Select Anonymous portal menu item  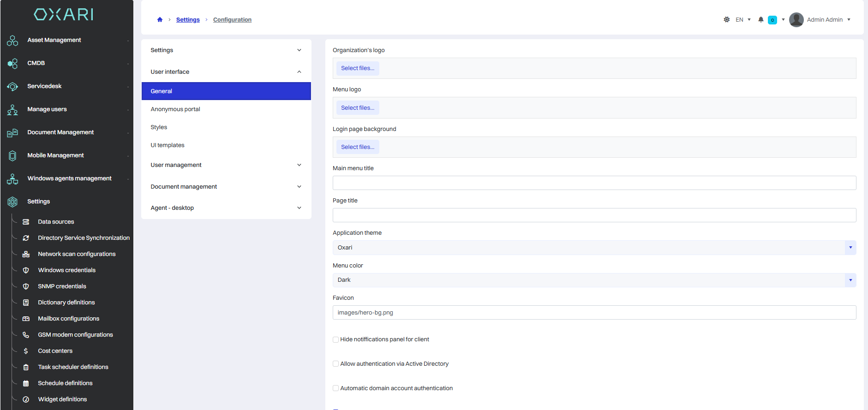(175, 109)
